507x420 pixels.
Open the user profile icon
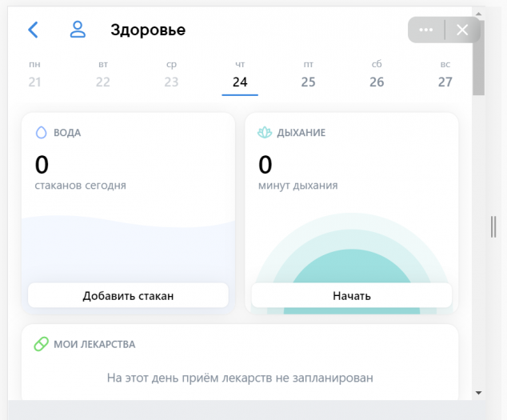click(x=78, y=30)
